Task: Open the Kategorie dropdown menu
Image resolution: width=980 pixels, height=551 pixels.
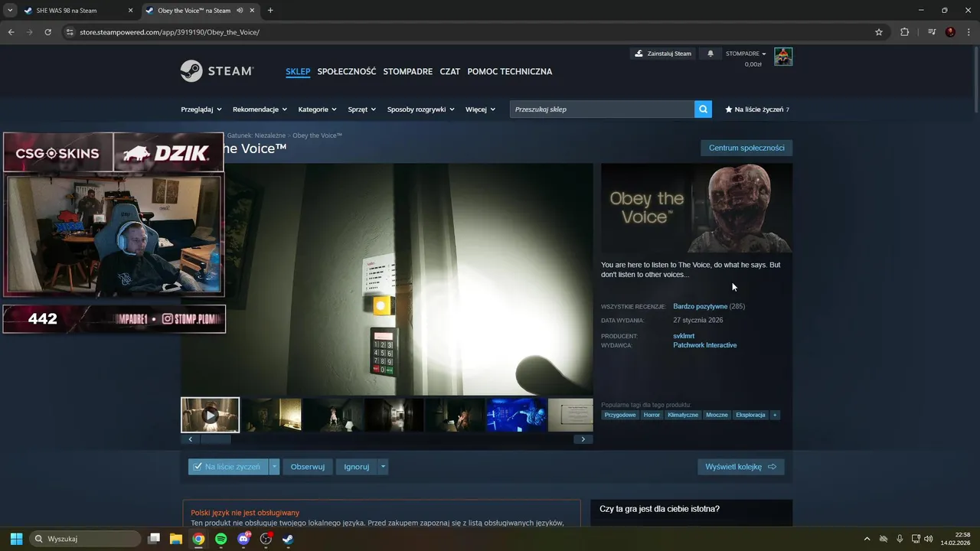Action: (x=318, y=109)
